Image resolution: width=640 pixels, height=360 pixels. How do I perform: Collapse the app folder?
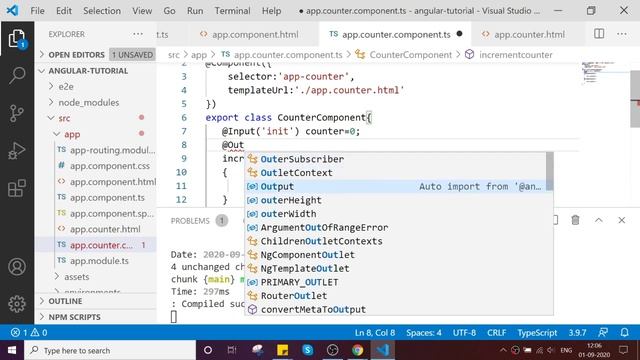click(x=72, y=134)
